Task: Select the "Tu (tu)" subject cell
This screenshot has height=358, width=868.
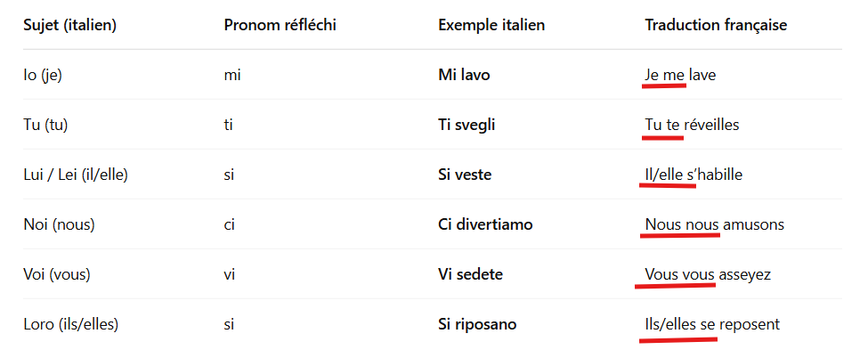Action: pos(45,125)
